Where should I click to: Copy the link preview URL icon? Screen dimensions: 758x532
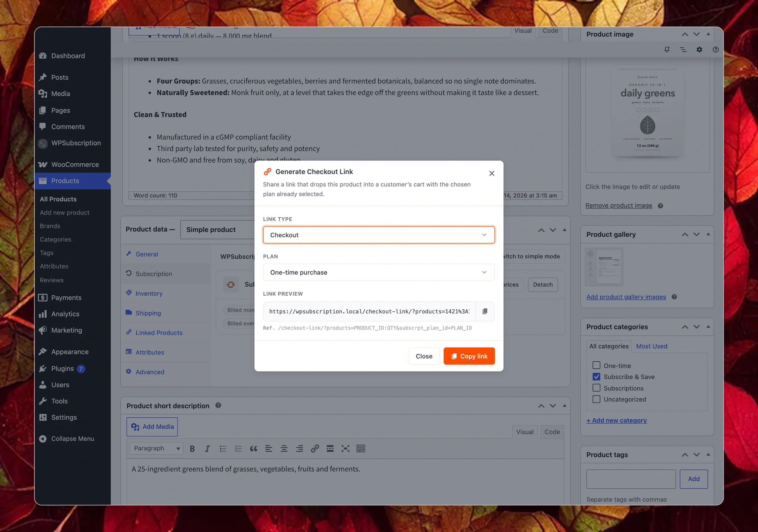(484, 311)
